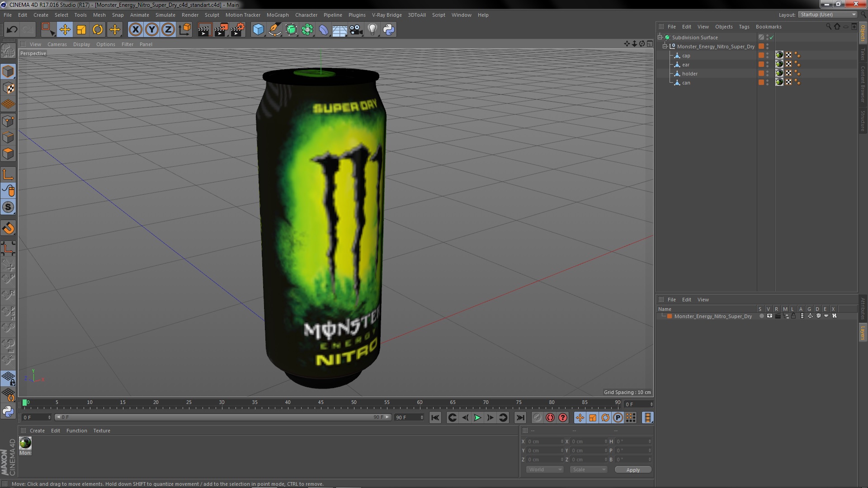
Task: Add a Light object
Action: pyautogui.click(x=373, y=30)
